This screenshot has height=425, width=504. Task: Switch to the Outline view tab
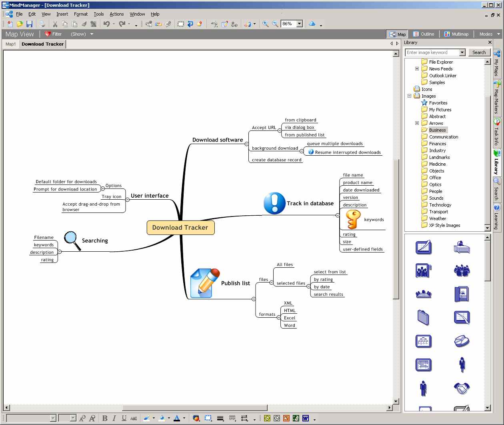(424, 34)
